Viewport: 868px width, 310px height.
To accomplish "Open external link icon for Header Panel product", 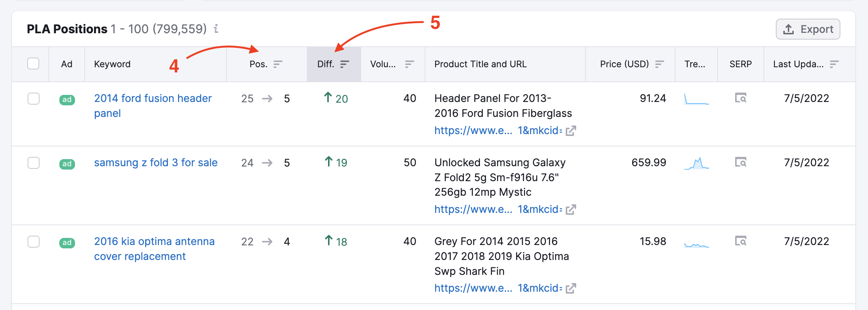I will pos(571,131).
